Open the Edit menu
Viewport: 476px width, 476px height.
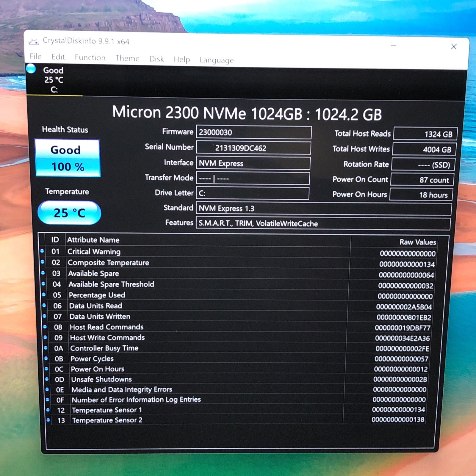[58, 57]
